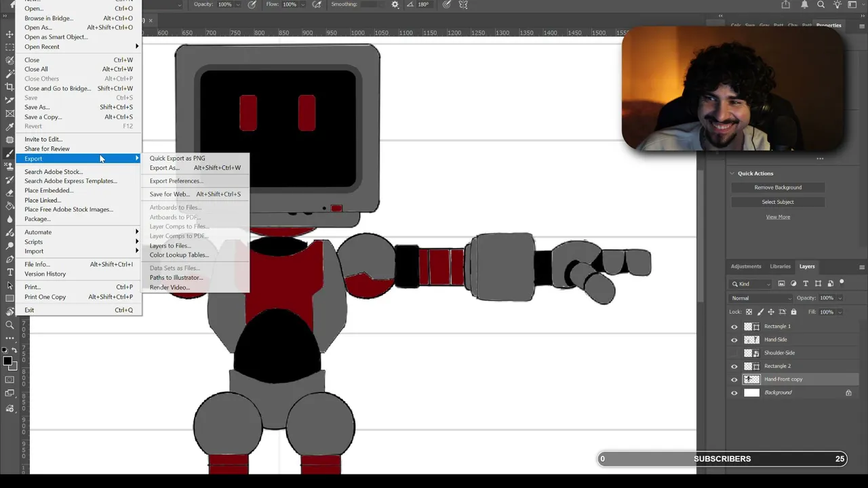This screenshot has width=868, height=488.
Task: Select the Rectangle 1 layer name
Action: click(777, 327)
